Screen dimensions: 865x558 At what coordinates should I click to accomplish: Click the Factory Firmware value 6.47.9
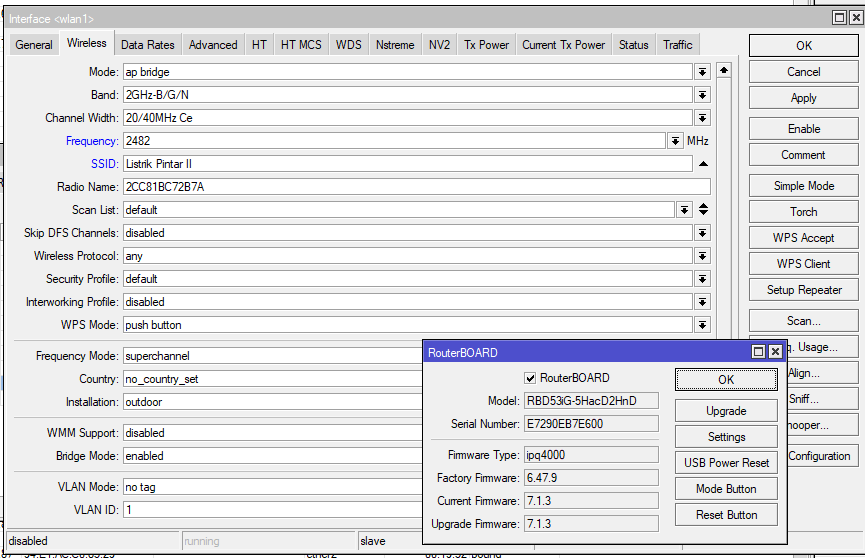pyautogui.click(x=591, y=478)
